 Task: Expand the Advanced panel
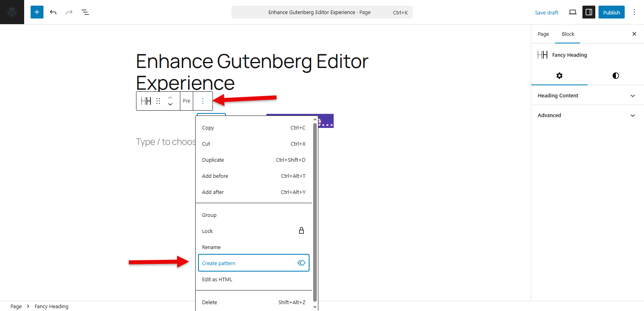[x=588, y=115]
